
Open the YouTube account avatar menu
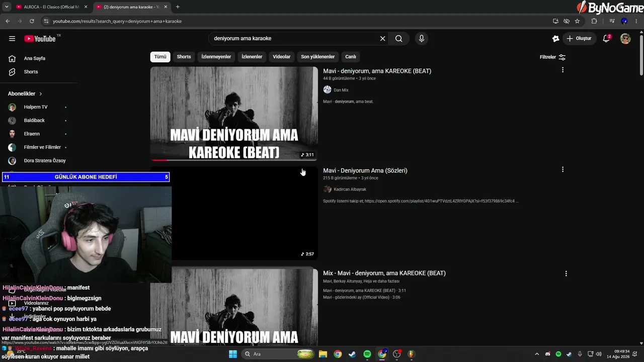coord(625,39)
